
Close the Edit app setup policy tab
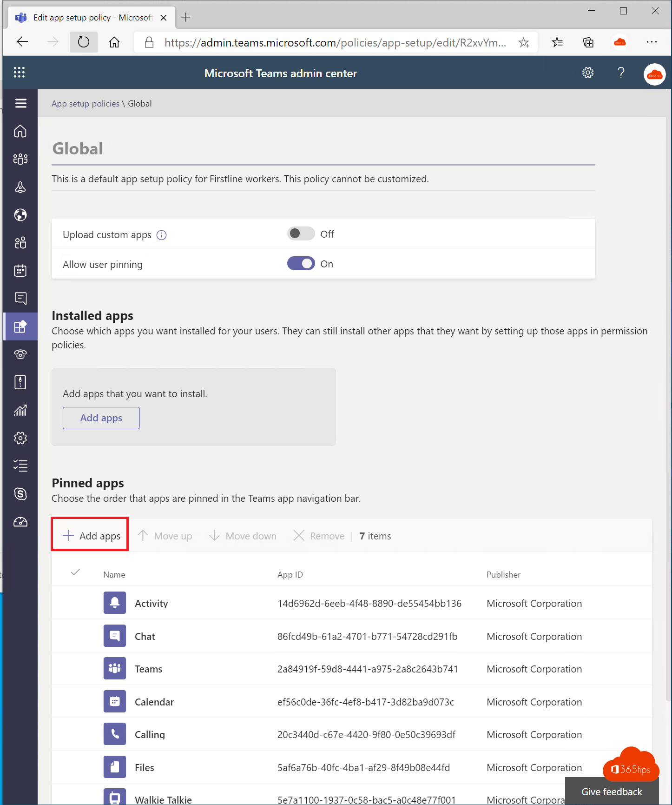(x=164, y=18)
